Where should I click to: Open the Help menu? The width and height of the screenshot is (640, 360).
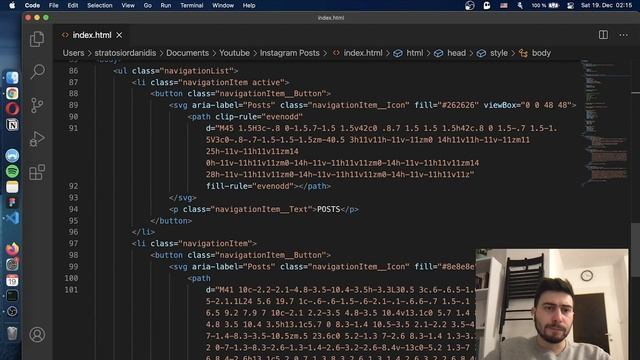[x=249, y=5]
